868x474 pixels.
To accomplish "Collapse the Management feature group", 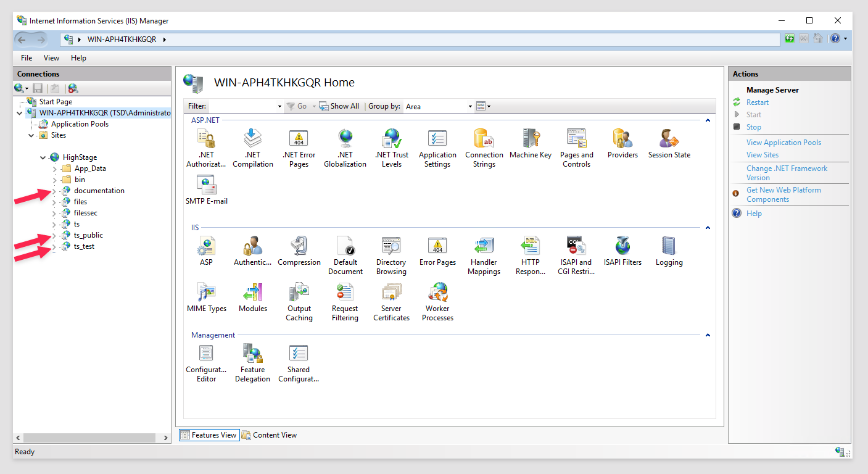I will (x=708, y=335).
